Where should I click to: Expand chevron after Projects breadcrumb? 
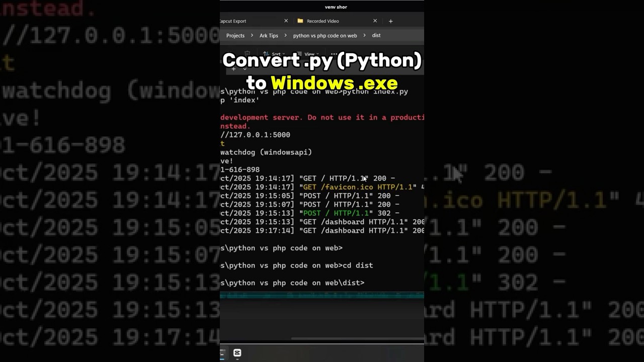pos(252,36)
